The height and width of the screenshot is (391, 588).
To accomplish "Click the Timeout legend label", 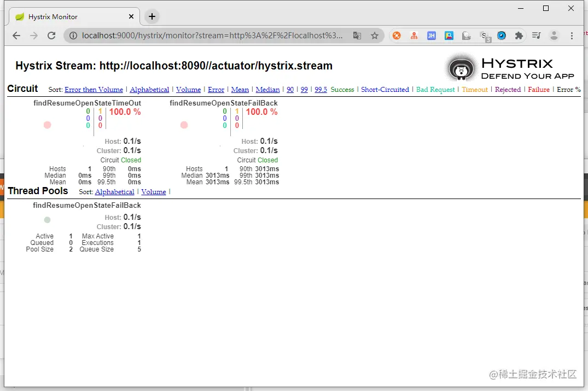I will point(475,90).
